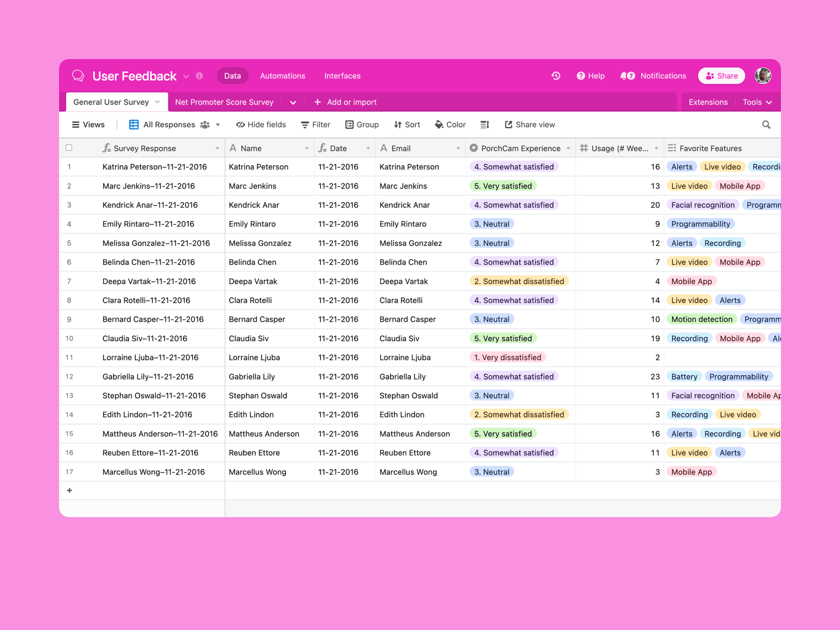Click the number field icon in the Usage header
The height and width of the screenshot is (630, 840).
[x=584, y=148]
